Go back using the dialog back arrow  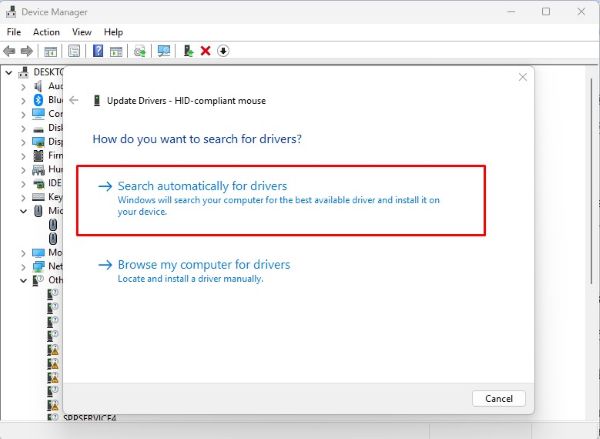73,100
